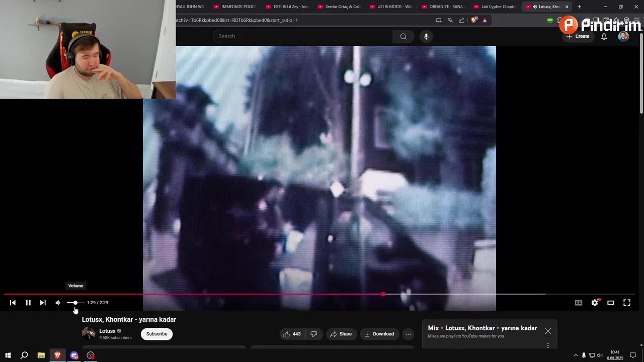
Task: Open the clock showing 10:41
Action: pos(615,355)
